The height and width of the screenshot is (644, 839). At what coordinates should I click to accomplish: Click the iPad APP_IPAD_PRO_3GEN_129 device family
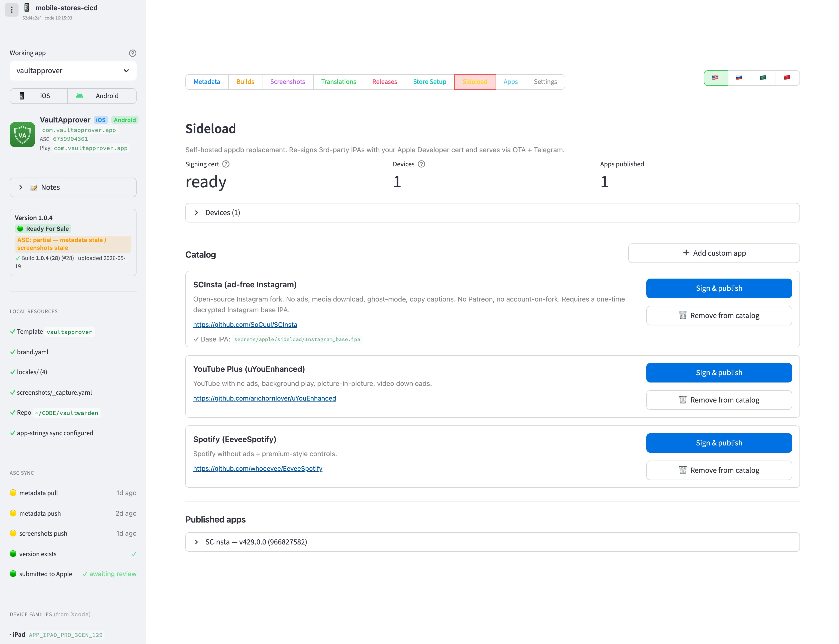[57, 635]
